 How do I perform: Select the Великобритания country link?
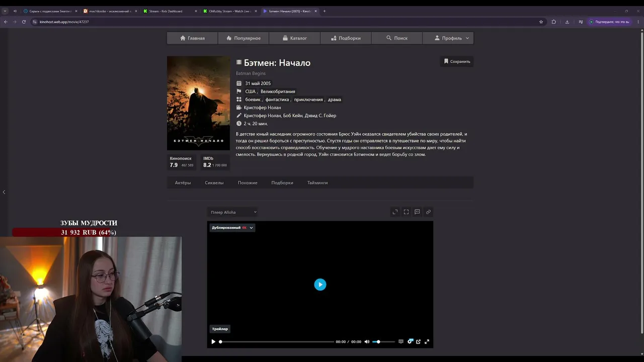pos(278,92)
